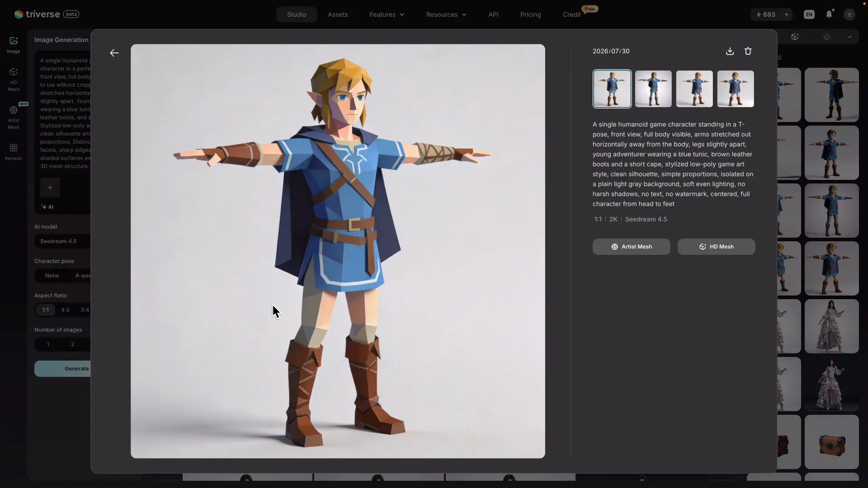Image resolution: width=868 pixels, height=488 pixels.
Task: Select the first result thumbnail
Action: [x=612, y=89]
